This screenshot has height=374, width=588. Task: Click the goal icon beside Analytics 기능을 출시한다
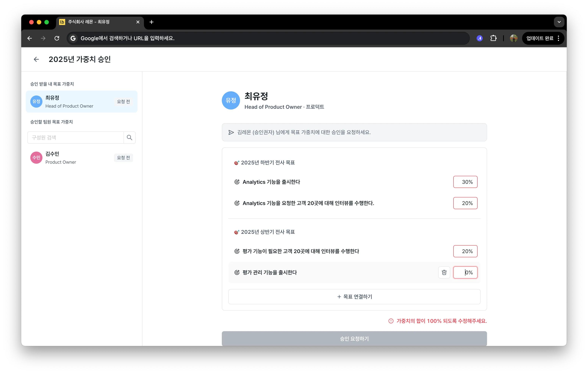click(x=237, y=182)
